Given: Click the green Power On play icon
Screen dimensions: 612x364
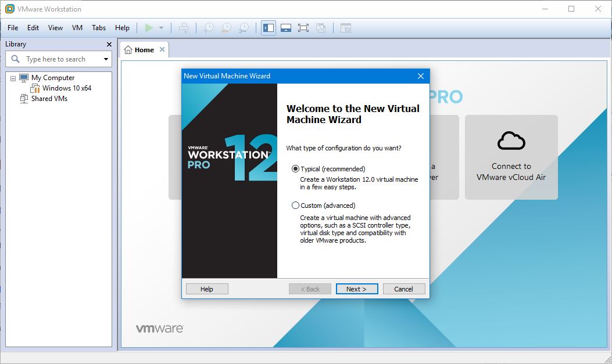Looking at the screenshot, I should coord(149,28).
